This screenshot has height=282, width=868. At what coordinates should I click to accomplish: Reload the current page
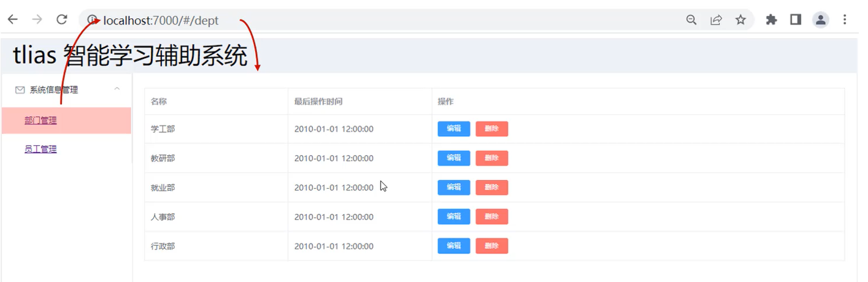tap(61, 20)
